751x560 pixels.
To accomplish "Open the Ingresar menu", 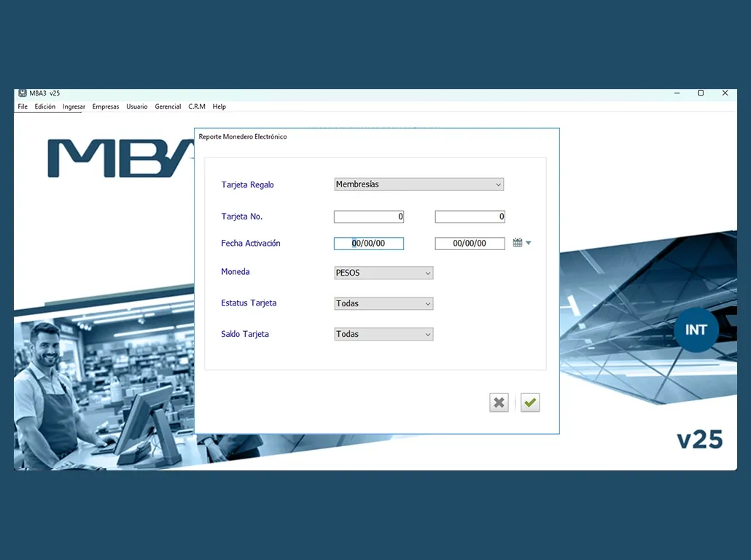I will click(x=74, y=106).
